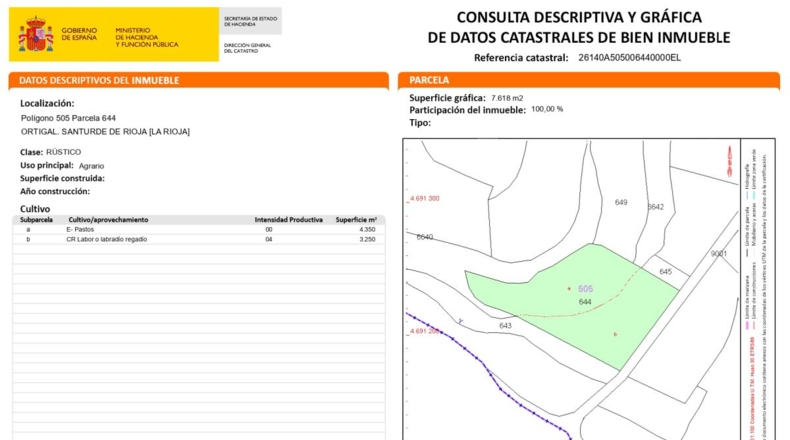
Task: Click the '6640' parcel label on the map
Action: click(425, 237)
